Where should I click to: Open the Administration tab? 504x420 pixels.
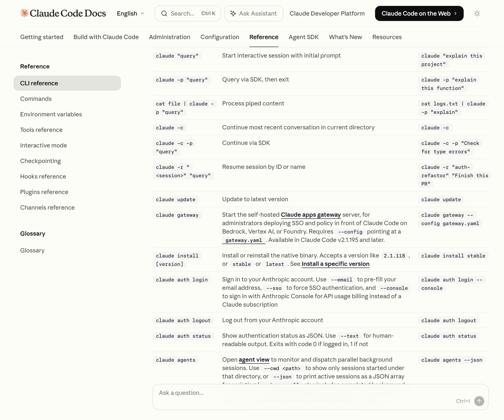[169, 37]
